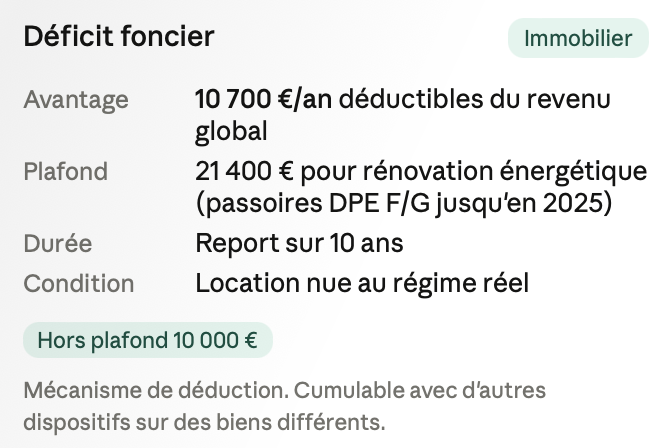Click the Déficit foncier card title

tap(119, 36)
